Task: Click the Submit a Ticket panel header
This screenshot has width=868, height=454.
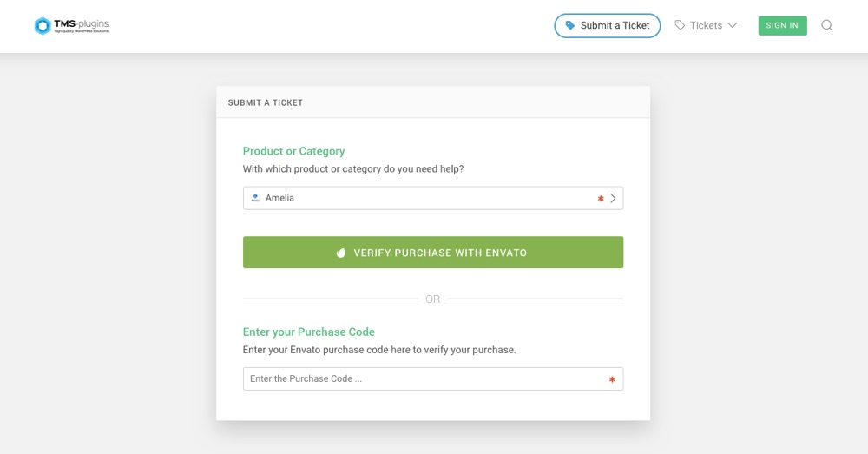Action: click(433, 102)
